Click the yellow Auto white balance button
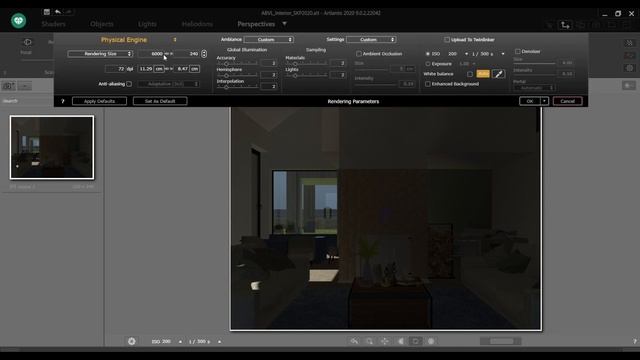This screenshot has width=640, height=360. [x=483, y=74]
